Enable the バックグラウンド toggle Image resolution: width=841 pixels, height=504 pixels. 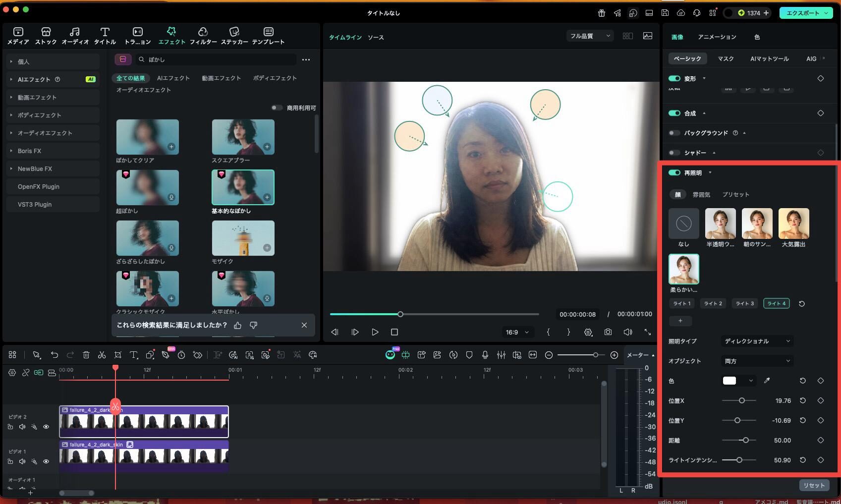[674, 133]
